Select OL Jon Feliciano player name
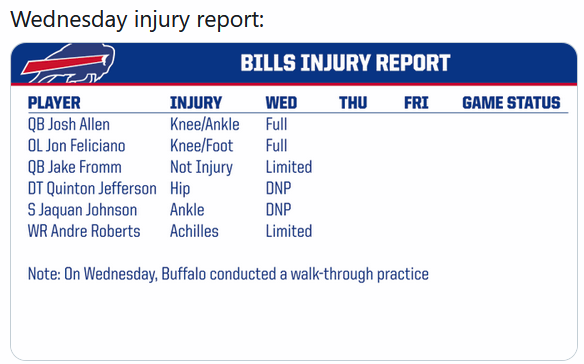The image size is (584, 364). point(77,146)
